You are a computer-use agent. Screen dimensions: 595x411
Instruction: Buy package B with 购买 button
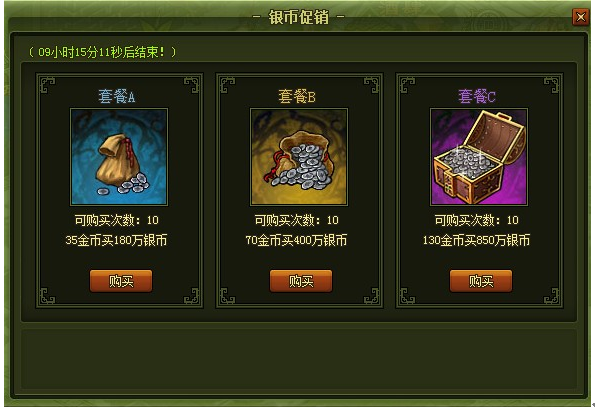coord(301,281)
